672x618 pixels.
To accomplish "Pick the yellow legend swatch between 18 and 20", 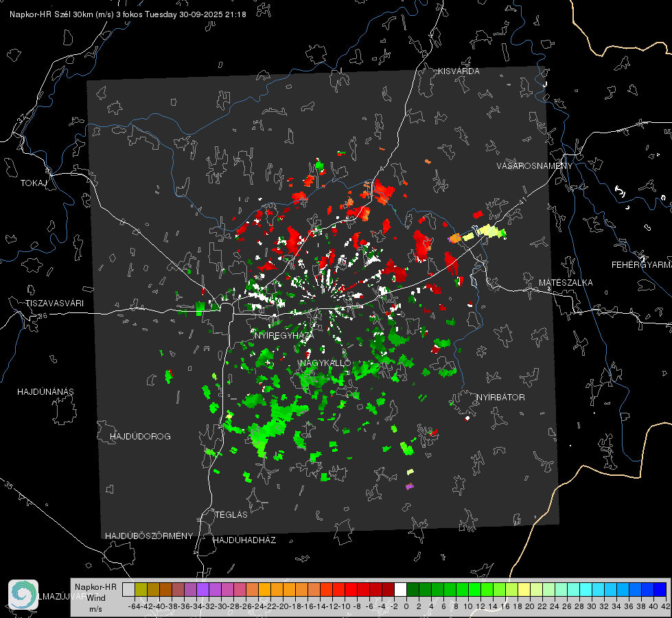I will tap(524, 589).
